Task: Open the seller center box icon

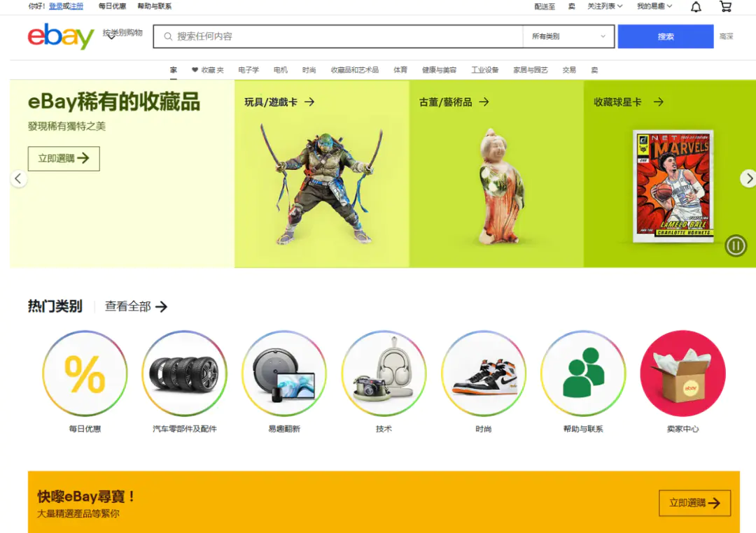Action: (682, 374)
